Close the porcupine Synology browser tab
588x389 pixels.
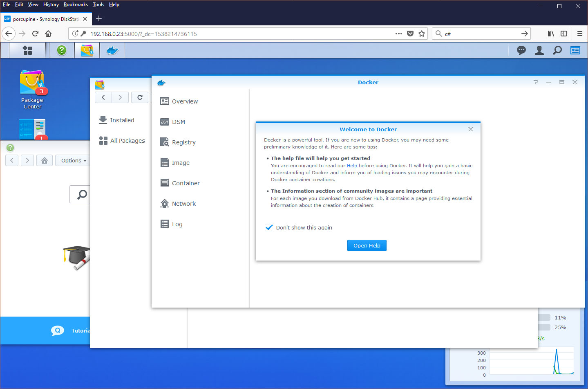(85, 19)
